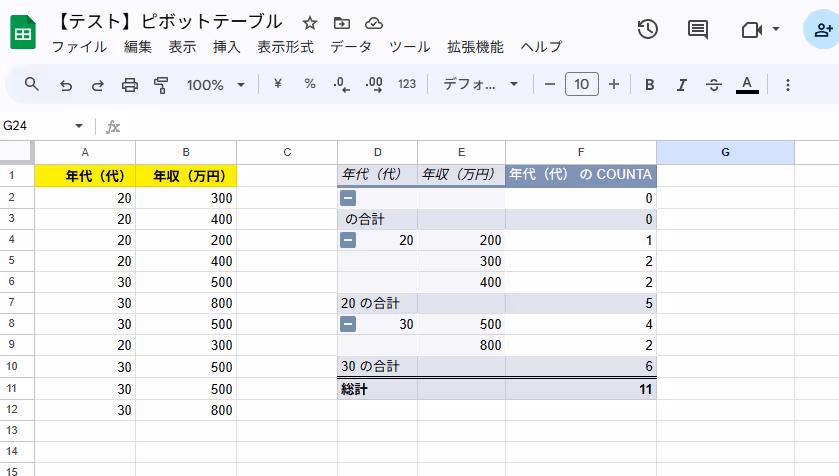Screen dimensions: 839x476
Task: Redo the last action
Action: pos(97,85)
